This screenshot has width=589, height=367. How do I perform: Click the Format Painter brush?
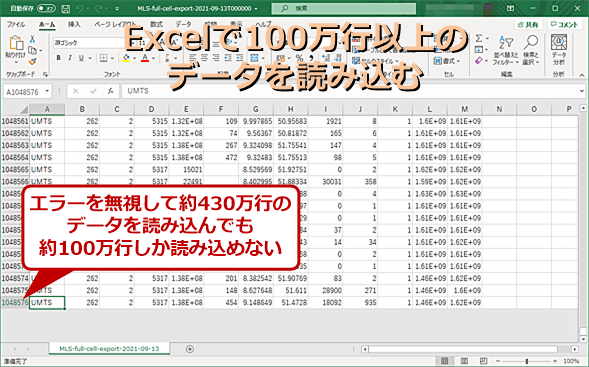[x=33, y=61]
